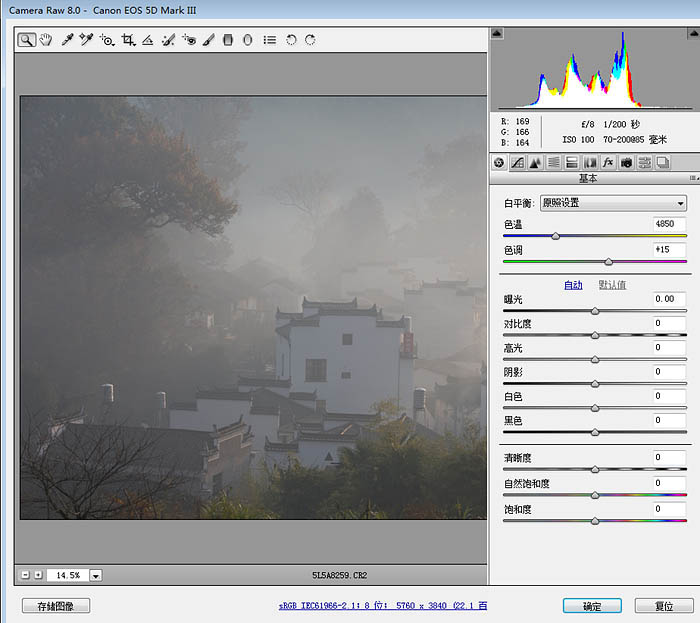
Task: Choose the Red Eye Removal tool
Action: tap(189, 40)
